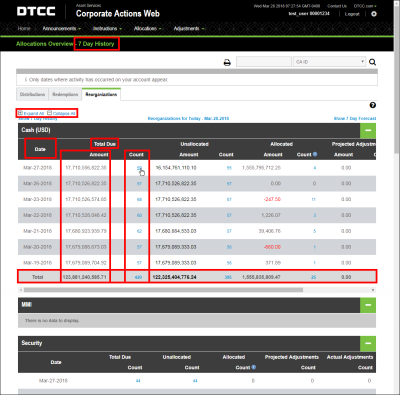The image size is (400, 395).
Task: Click Show 7 Day Forecast link
Action: [x=355, y=118]
